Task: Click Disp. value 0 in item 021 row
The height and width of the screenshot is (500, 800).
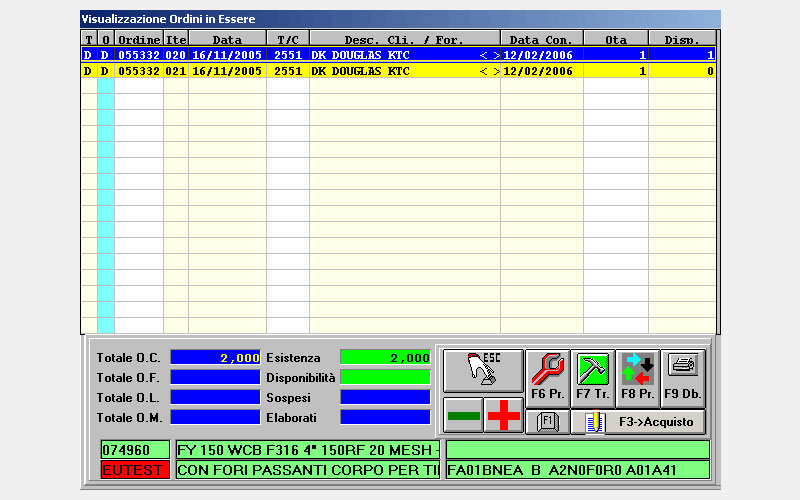Action: [710, 71]
